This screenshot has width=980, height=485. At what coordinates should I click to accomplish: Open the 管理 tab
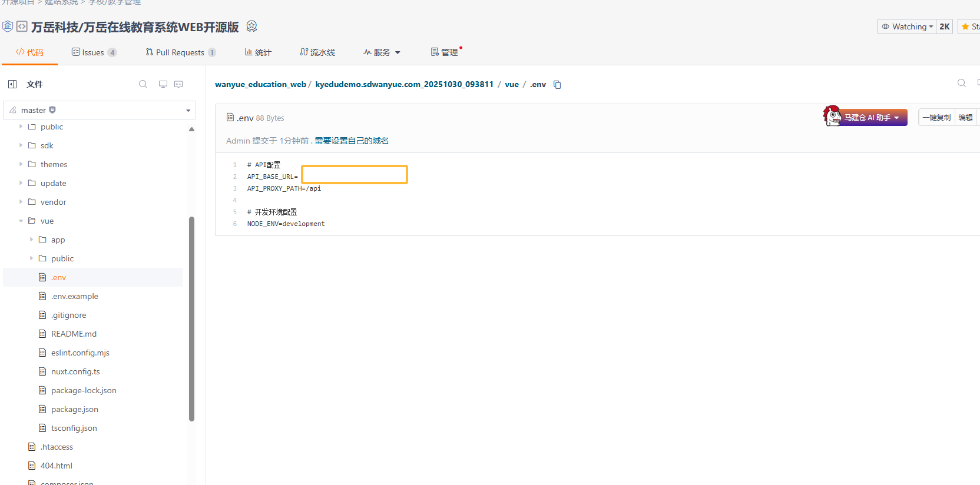pyautogui.click(x=445, y=52)
